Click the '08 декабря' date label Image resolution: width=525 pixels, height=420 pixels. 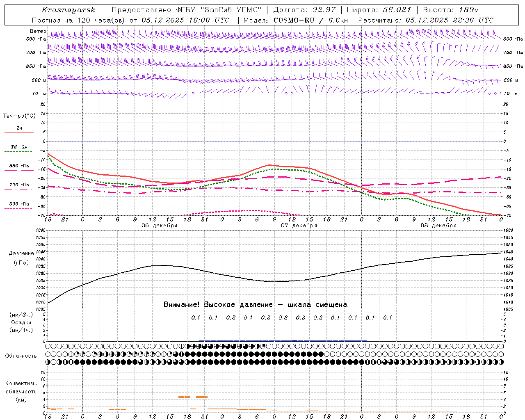point(438,225)
